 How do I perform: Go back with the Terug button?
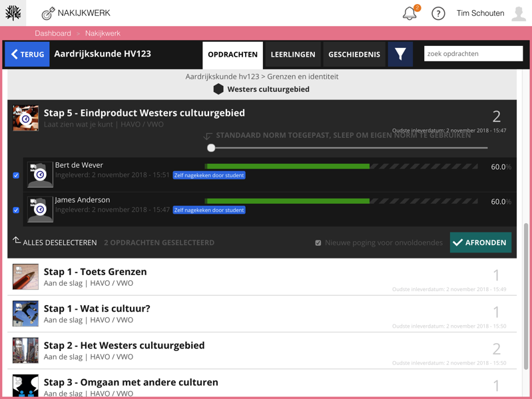click(x=27, y=55)
